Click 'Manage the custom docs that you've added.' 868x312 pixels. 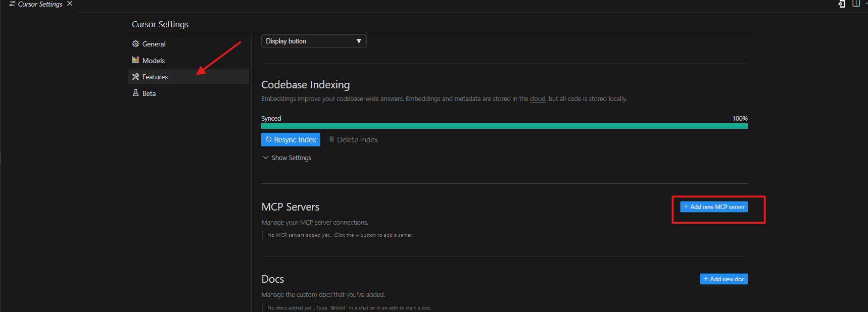323,295
